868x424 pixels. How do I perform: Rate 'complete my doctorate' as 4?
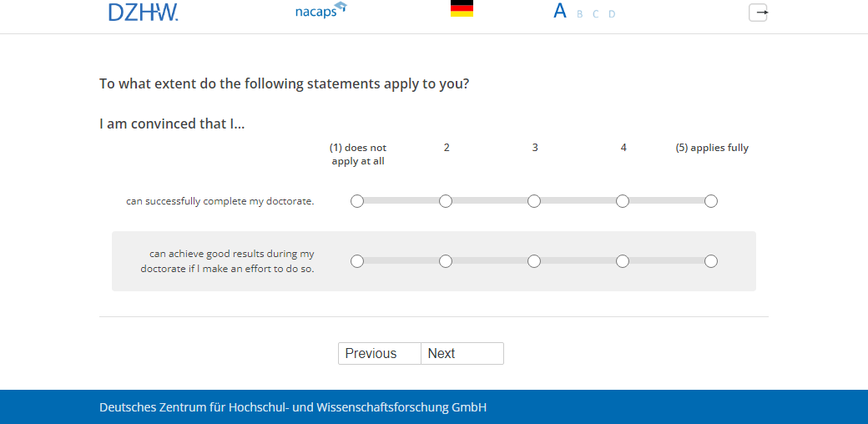[x=623, y=201]
